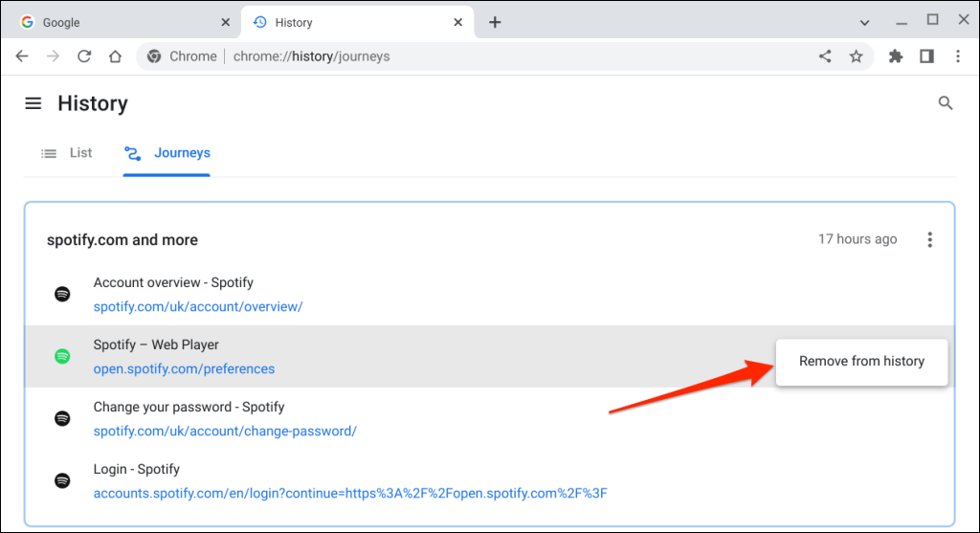The width and height of the screenshot is (980, 533).
Task: Switch to the Google browser tab
Action: [x=120, y=23]
